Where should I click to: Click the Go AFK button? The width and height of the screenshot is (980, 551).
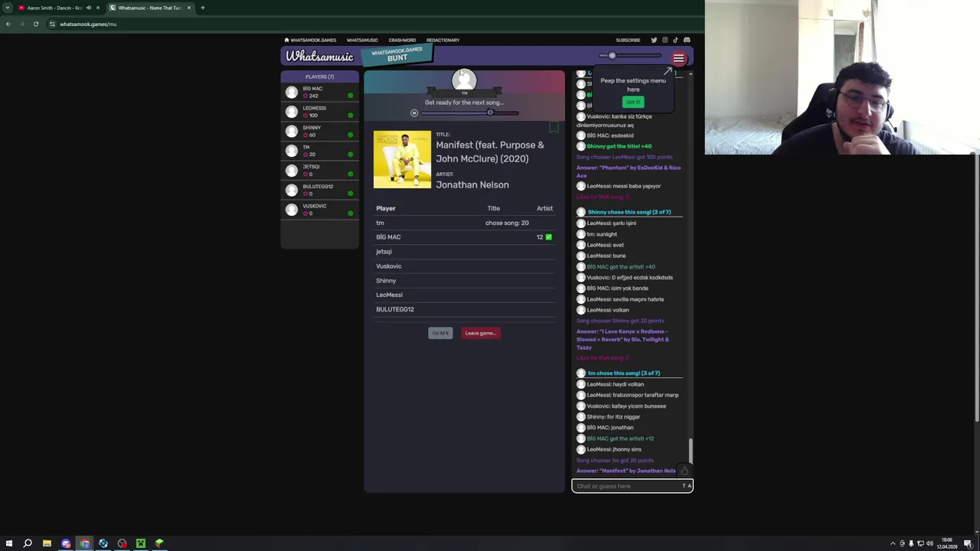pyautogui.click(x=440, y=333)
